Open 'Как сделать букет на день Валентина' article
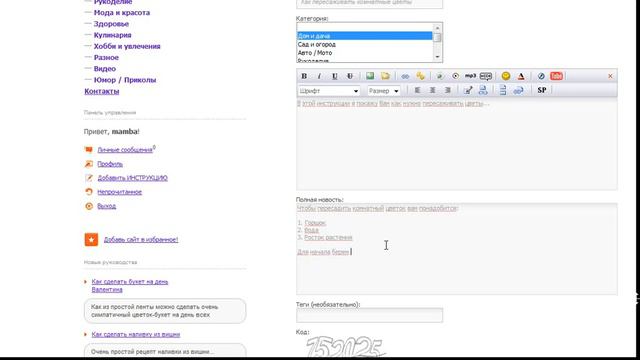The image size is (640, 360). [x=130, y=286]
